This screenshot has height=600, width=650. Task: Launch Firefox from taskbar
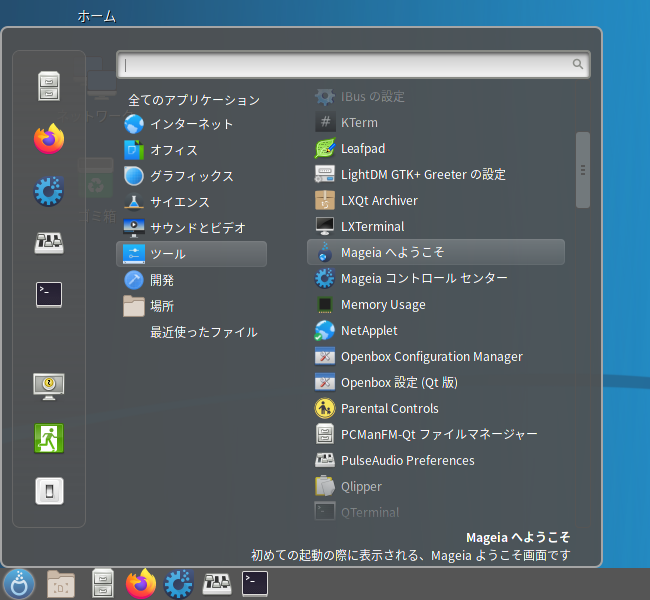141,583
